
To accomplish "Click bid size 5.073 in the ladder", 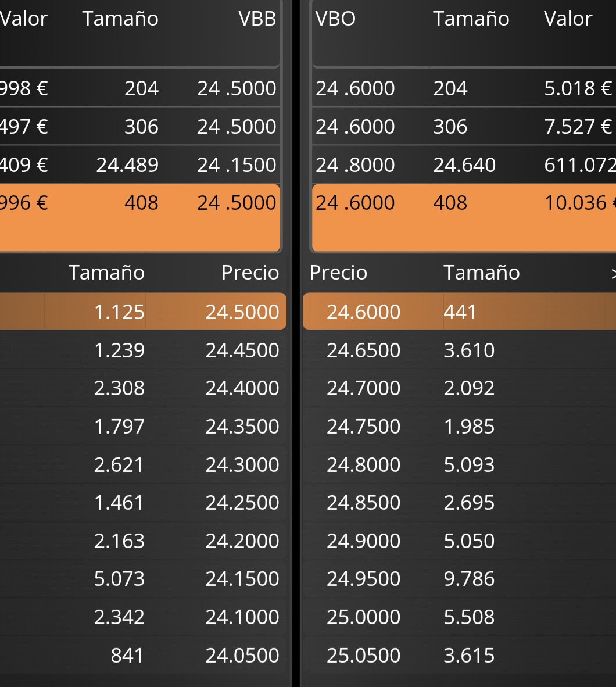I will point(119,579).
